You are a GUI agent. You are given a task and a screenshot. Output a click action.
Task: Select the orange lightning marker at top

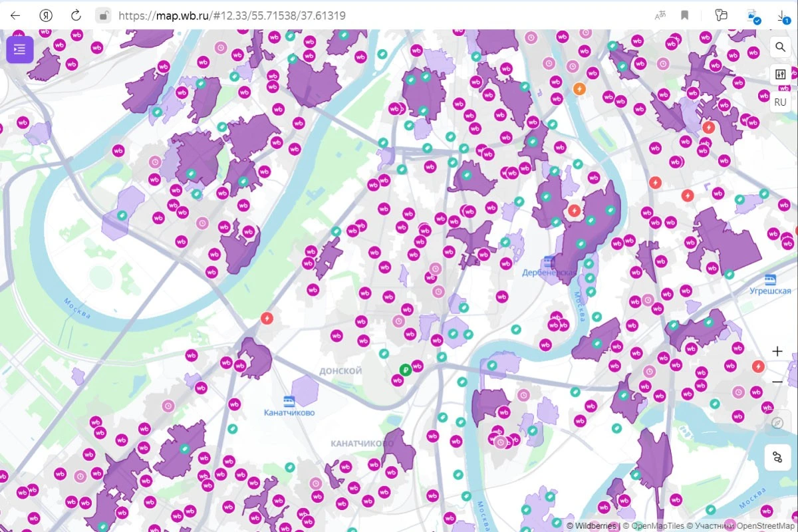pos(579,88)
